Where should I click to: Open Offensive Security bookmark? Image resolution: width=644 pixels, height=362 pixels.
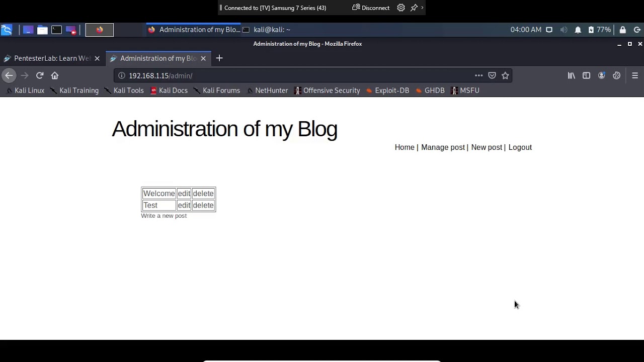[x=327, y=90]
